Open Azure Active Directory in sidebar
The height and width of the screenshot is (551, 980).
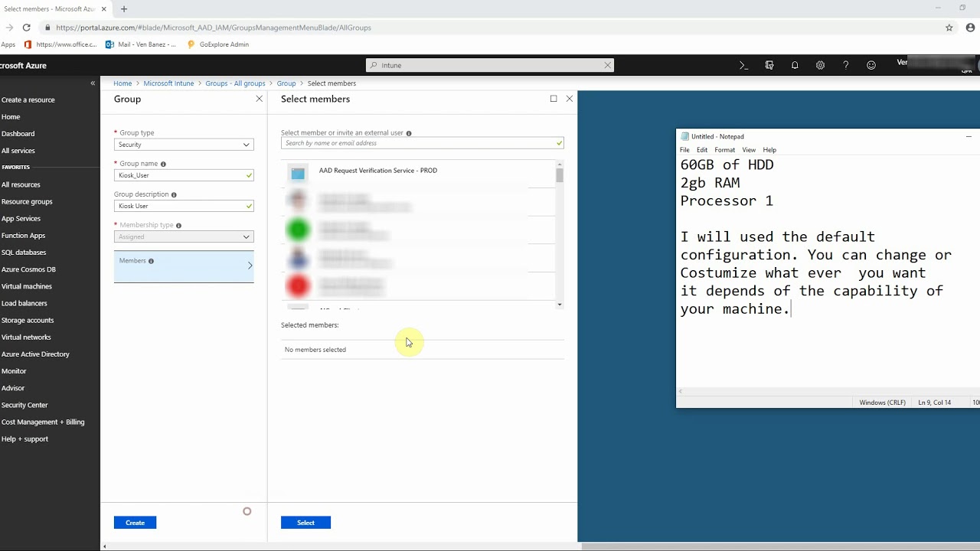(x=35, y=354)
